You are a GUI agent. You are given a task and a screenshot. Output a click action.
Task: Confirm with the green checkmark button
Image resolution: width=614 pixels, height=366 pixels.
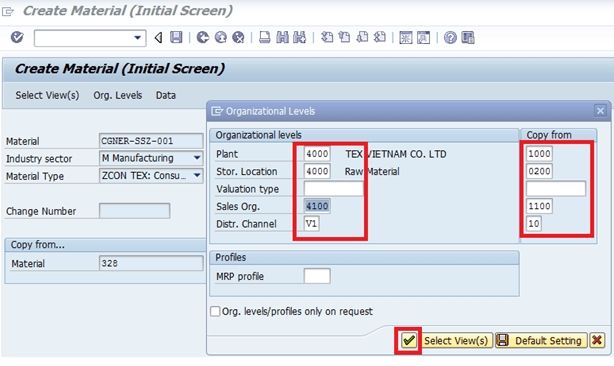tap(408, 340)
